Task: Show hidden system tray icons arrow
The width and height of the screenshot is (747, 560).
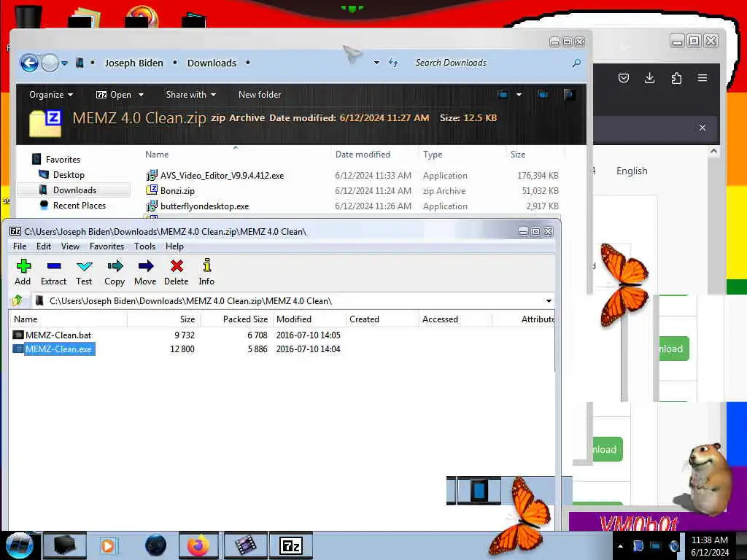Action: [x=620, y=546]
